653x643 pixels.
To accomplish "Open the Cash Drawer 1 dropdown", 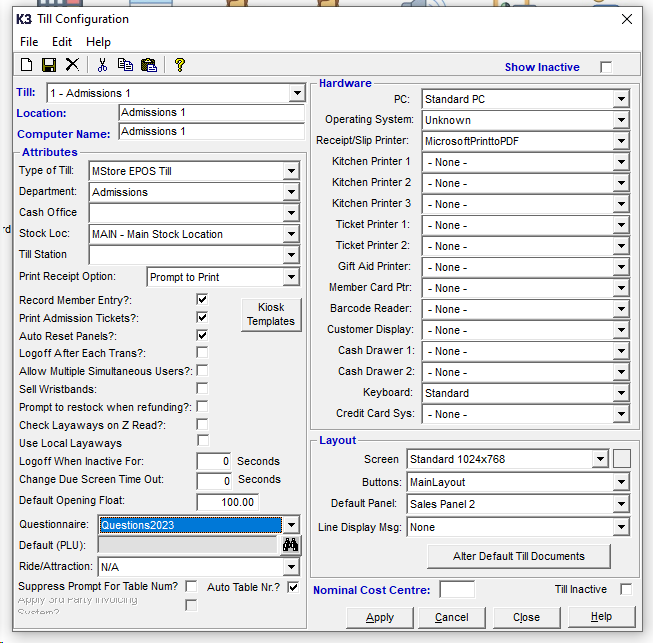I will point(621,351).
